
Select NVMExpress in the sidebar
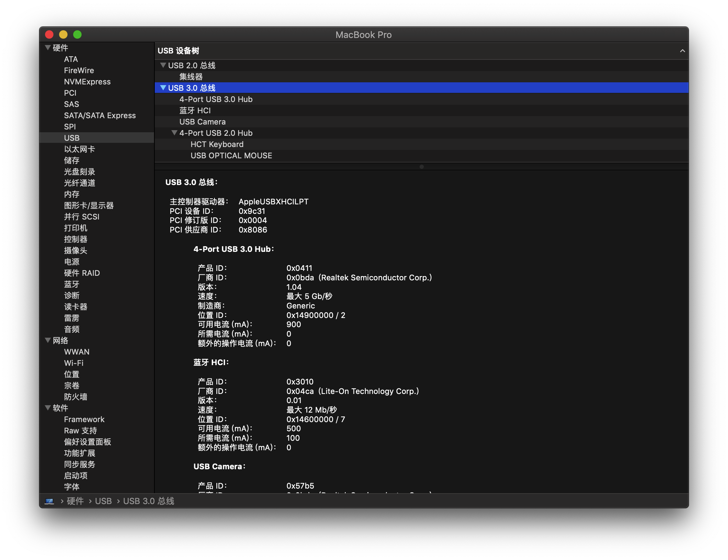tap(87, 82)
